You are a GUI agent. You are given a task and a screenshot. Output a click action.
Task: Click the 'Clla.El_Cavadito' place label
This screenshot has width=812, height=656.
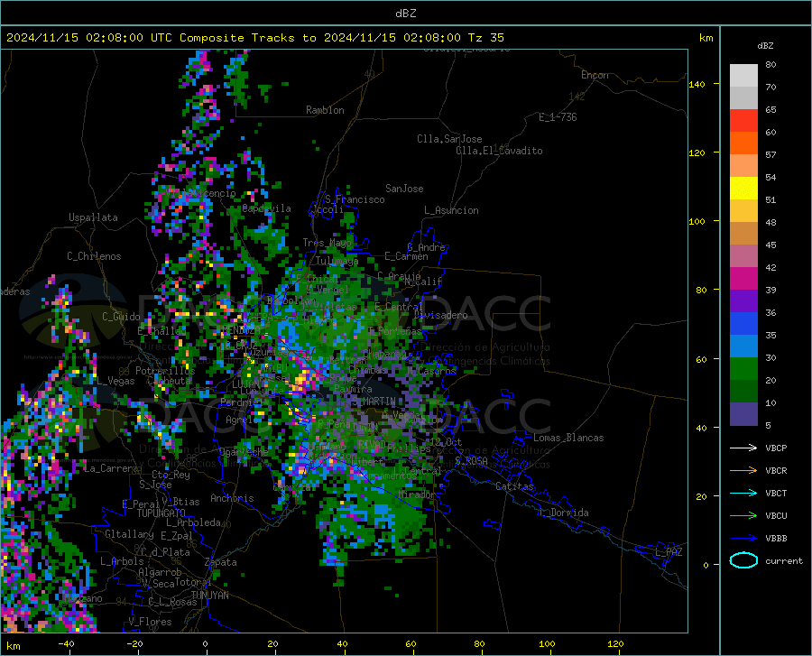pos(499,151)
